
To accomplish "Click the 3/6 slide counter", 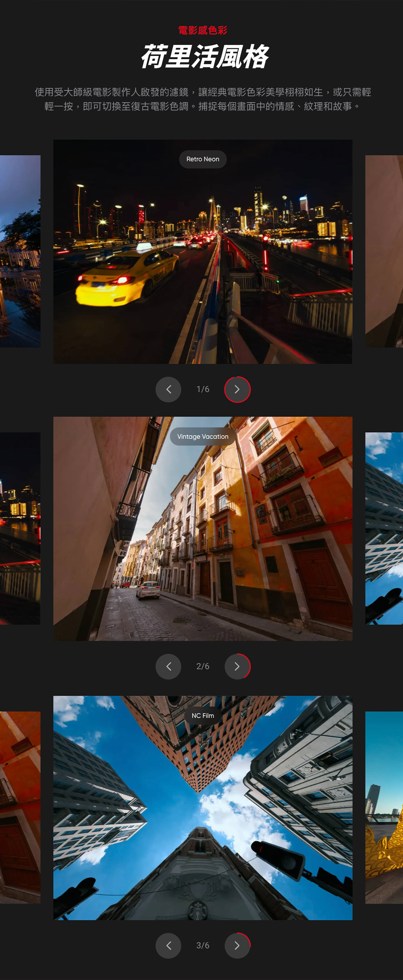I will [203, 945].
